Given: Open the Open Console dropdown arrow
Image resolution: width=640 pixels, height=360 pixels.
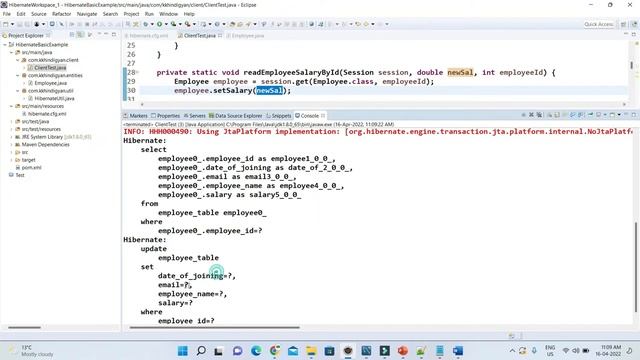Looking at the screenshot, I should [x=619, y=115].
